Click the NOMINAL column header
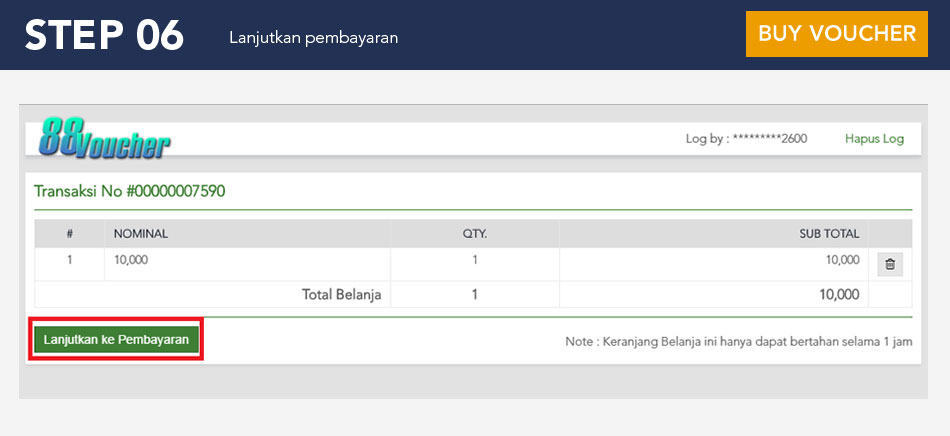Screen dimensions: 950x436 tap(141, 234)
